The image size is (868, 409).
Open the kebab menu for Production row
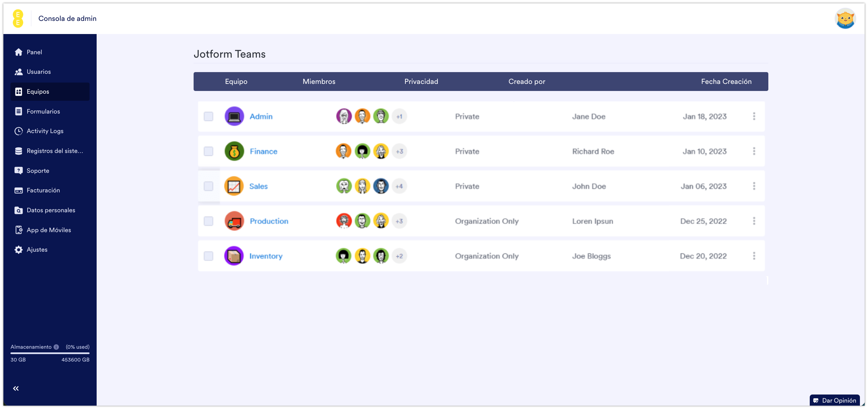754,221
